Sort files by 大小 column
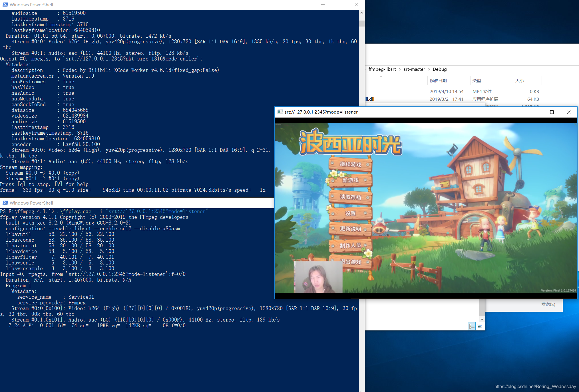This screenshot has height=392, width=579. [519, 81]
